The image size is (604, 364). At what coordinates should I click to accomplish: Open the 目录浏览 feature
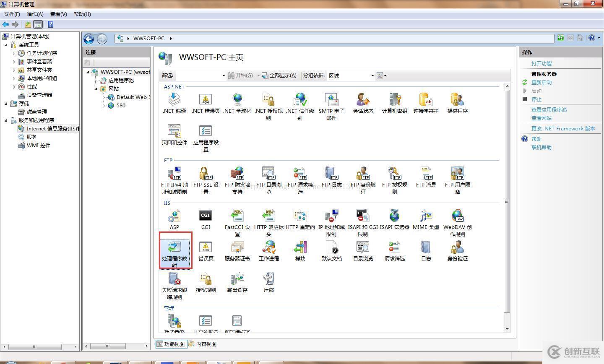363,251
